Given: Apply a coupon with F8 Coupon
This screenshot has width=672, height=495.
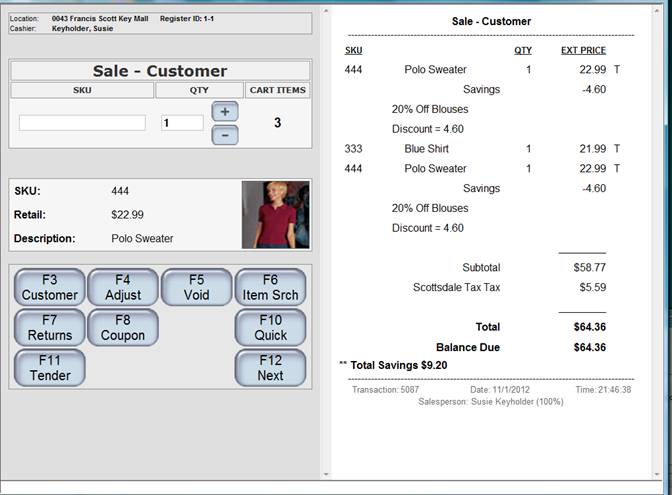Looking at the screenshot, I should [123, 327].
